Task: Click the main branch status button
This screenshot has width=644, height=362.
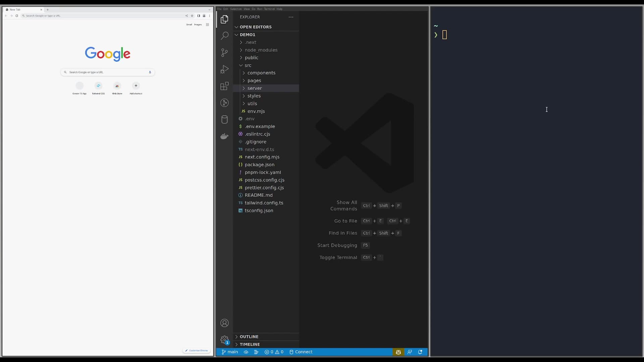Action: click(230, 352)
